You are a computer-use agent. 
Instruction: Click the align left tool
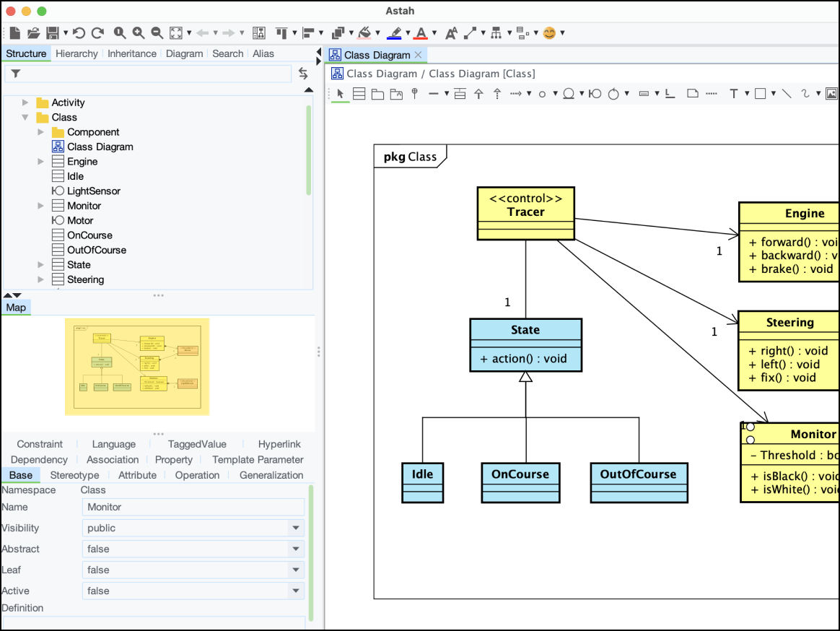click(x=308, y=33)
